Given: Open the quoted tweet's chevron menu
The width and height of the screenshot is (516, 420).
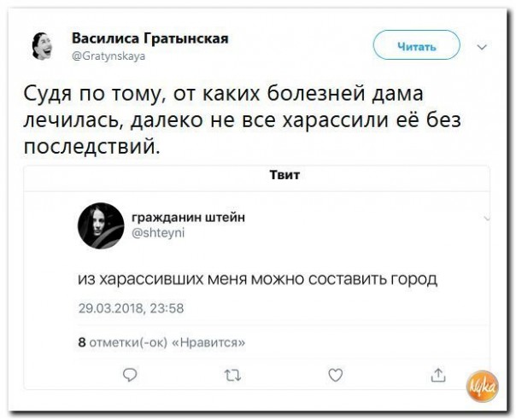Looking at the screenshot, I should pos(487,219).
